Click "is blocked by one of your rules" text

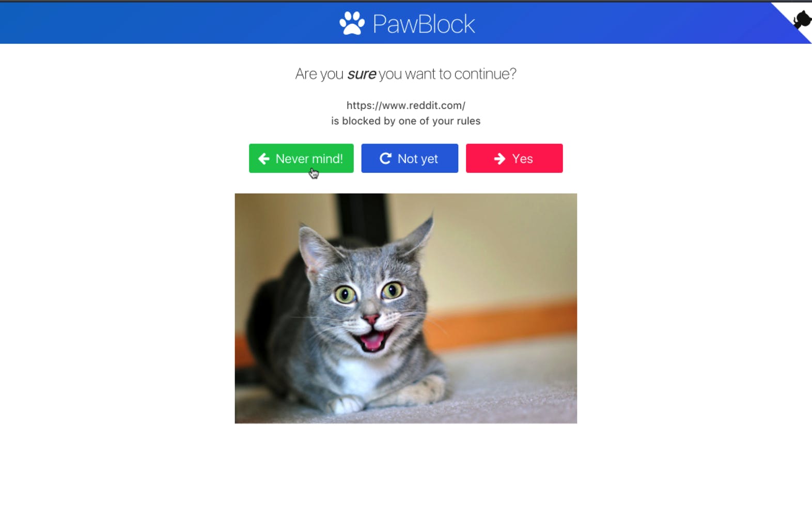pos(406,121)
